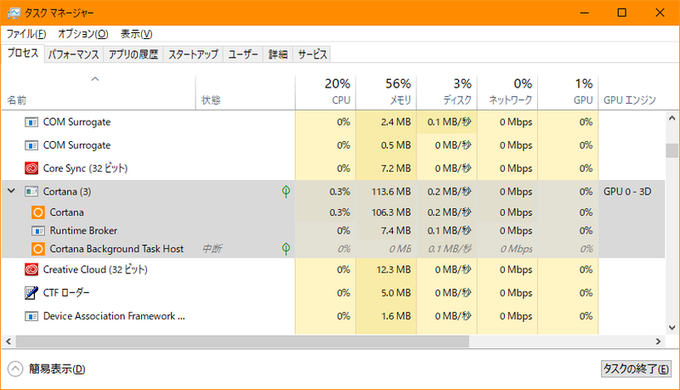Click the タスクの終了(E) button
The height and width of the screenshot is (390, 680).
pyautogui.click(x=636, y=369)
